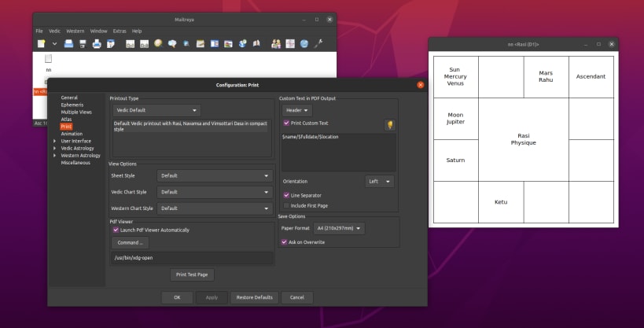Expand the Vedic Astrology tree node
This screenshot has height=328, width=644.
[54, 149]
